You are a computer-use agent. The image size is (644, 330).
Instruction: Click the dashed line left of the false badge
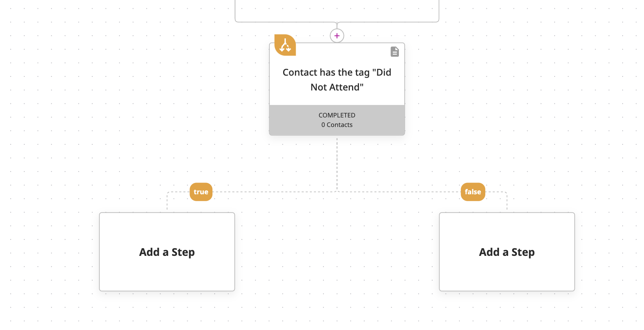pos(400,192)
